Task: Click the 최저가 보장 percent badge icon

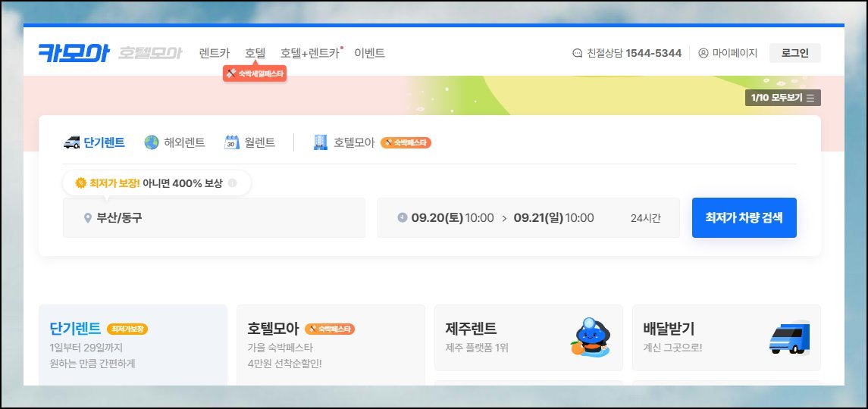Action: (x=81, y=183)
